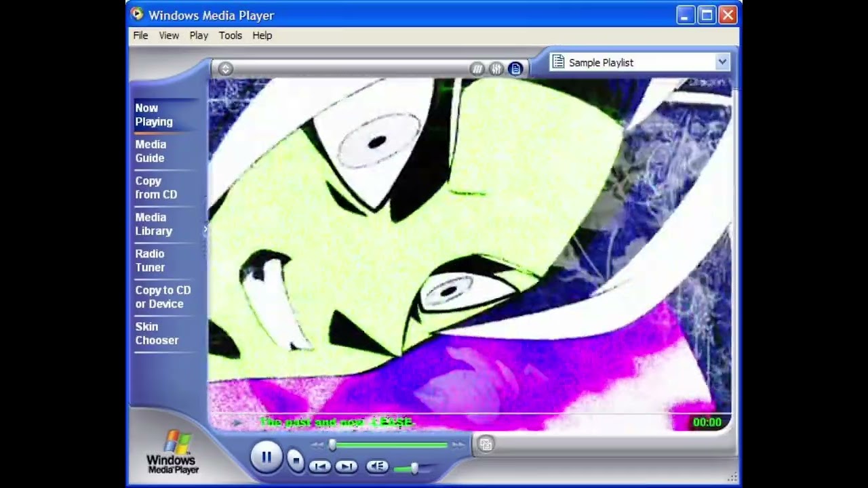Mute the audio with the speaker button
This screenshot has height=488, width=868.
(377, 466)
